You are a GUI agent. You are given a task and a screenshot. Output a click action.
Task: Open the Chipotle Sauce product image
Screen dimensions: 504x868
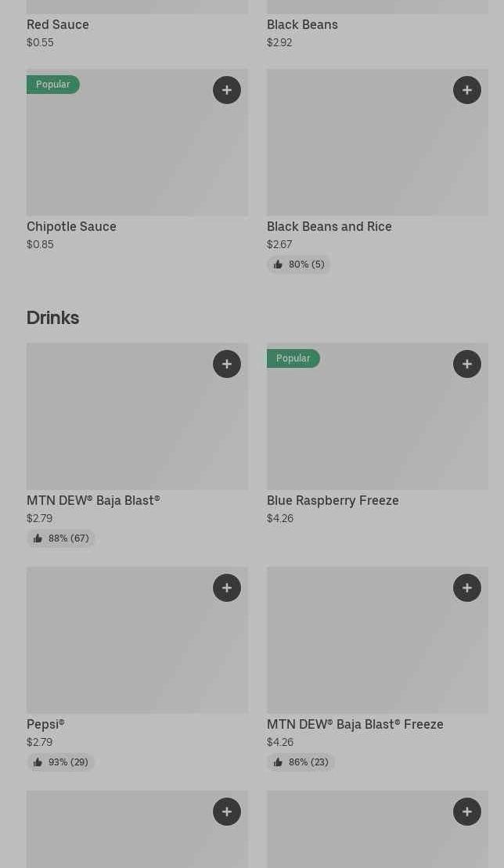click(x=137, y=153)
